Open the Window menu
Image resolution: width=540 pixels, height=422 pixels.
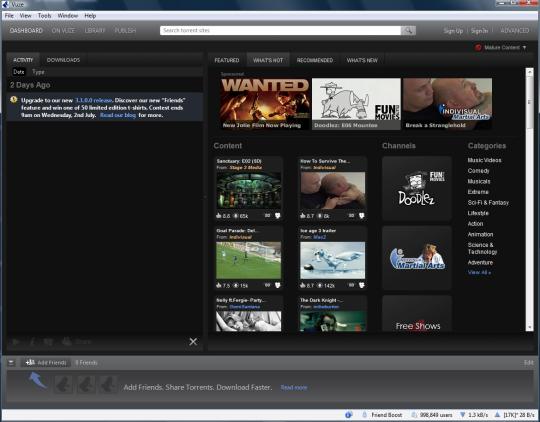point(68,16)
